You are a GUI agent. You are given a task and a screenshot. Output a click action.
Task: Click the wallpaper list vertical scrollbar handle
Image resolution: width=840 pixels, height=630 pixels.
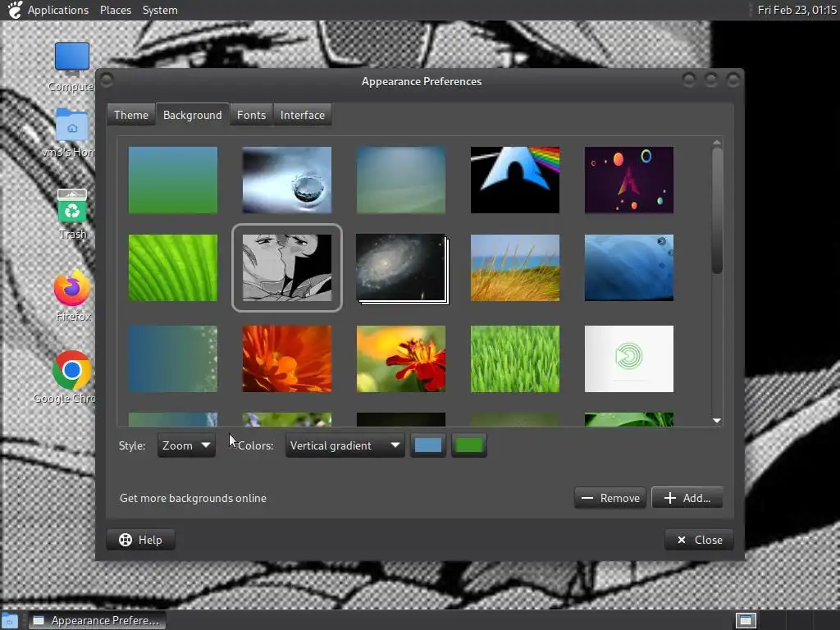(717, 211)
